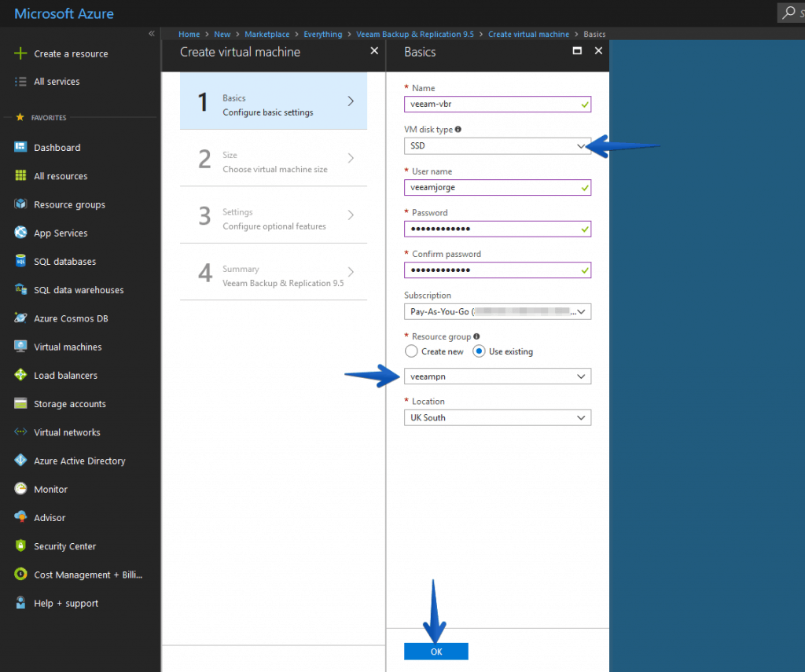
Task: Click the Storage accounts icon
Action: pyautogui.click(x=20, y=403)
